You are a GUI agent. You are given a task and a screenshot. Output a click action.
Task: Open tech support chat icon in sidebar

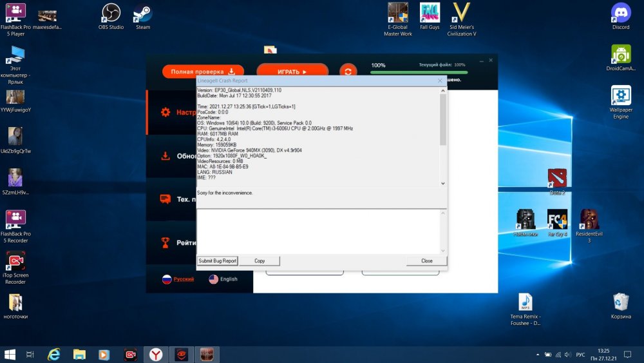pos(166,199)
